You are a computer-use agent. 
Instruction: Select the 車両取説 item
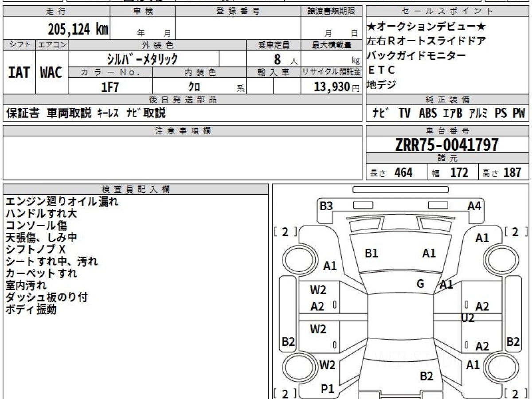(69, 113)
